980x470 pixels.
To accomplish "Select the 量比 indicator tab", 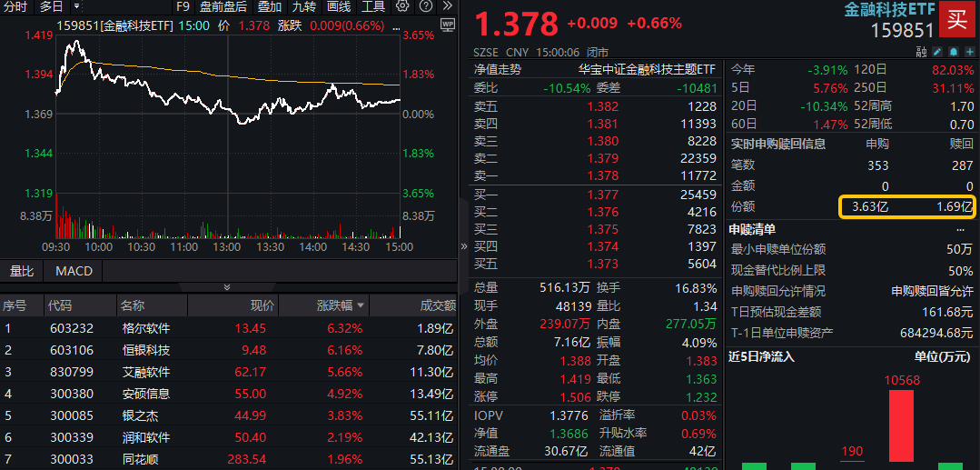I will point(22,271).
